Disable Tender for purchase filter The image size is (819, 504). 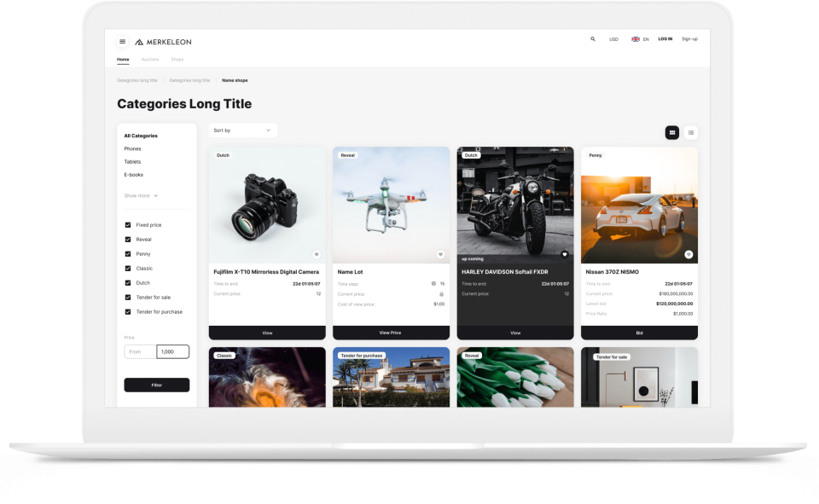click(x=127, y=312)
